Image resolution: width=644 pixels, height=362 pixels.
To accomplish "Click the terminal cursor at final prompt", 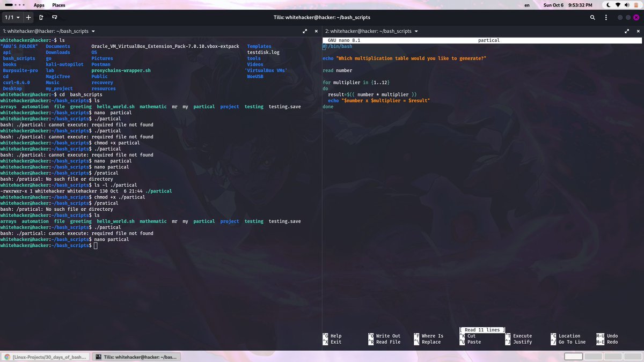I will (x=96, y=246).
